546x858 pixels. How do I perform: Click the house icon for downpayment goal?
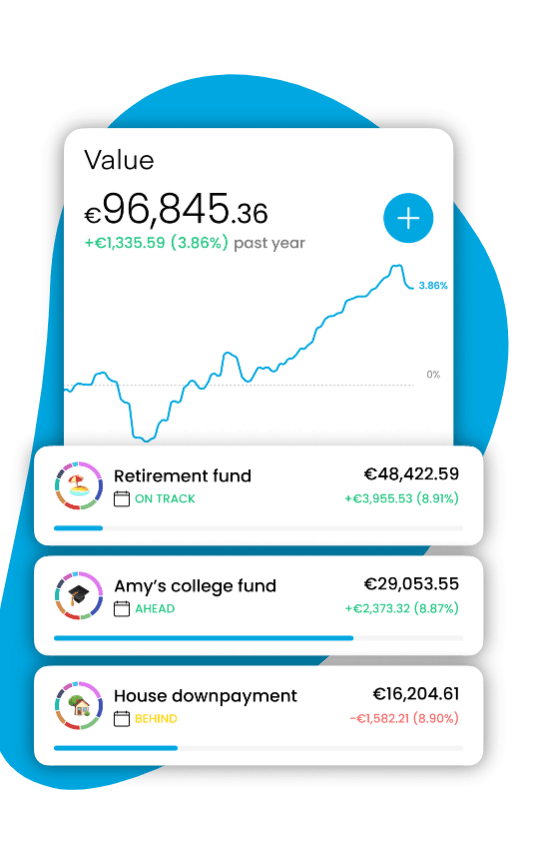click(79, 705)
